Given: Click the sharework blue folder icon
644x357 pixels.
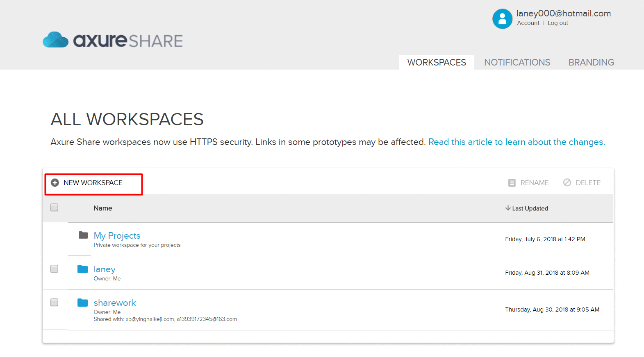Looking at the screenshot, I should pyautogui.click(x=83, y=303).
